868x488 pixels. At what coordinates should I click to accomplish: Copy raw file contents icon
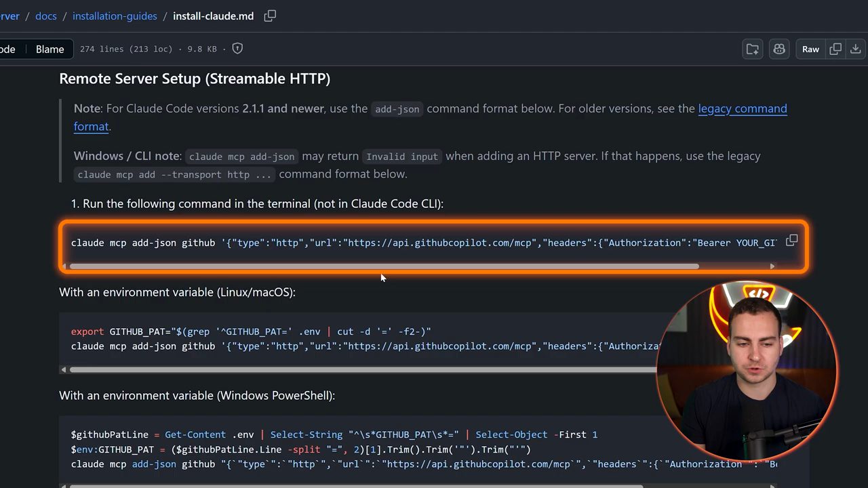(835, 49)
